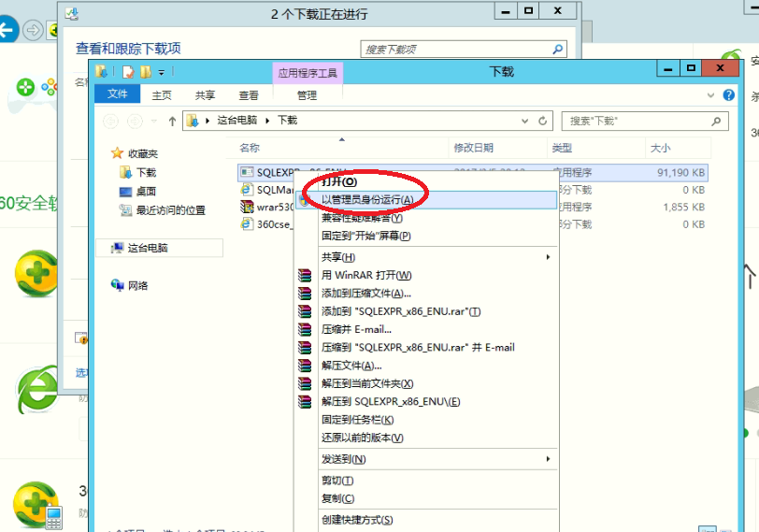Click the browser back arrow at top left
This screenshot has height=532, width=759.
[7, 31]
